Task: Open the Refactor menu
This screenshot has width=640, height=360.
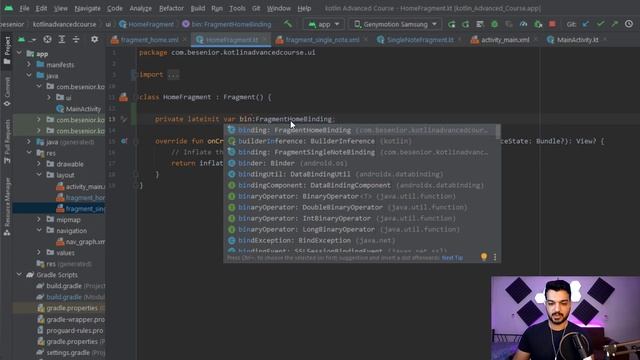Action: 171,8
